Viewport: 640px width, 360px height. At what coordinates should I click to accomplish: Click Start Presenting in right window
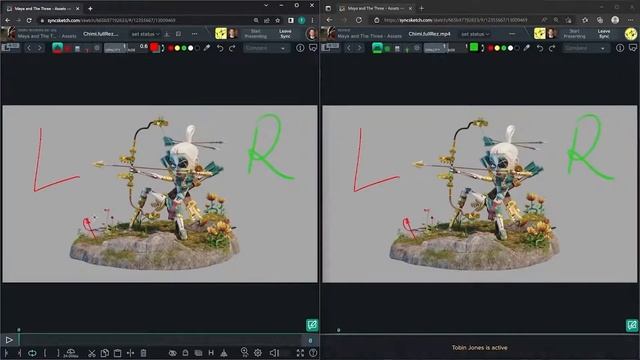(x=574, y=33)
